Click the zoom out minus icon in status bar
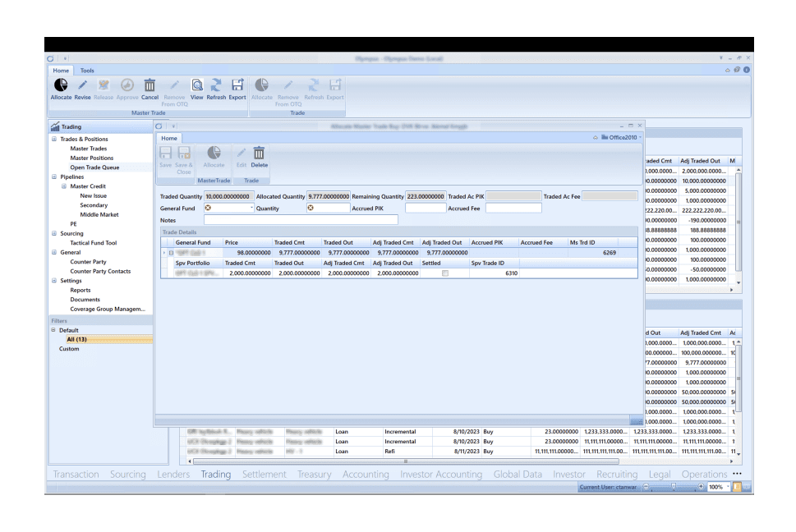 pos(646,486)
